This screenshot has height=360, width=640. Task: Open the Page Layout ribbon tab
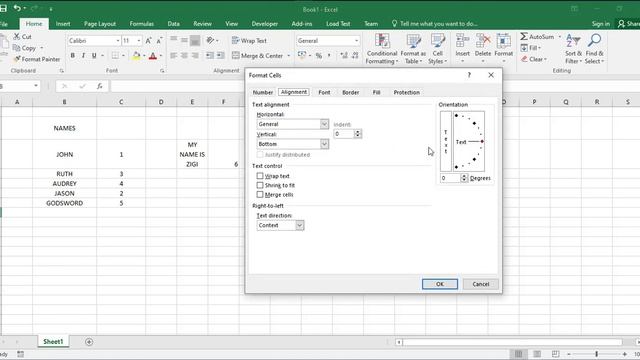click(100, 24)
